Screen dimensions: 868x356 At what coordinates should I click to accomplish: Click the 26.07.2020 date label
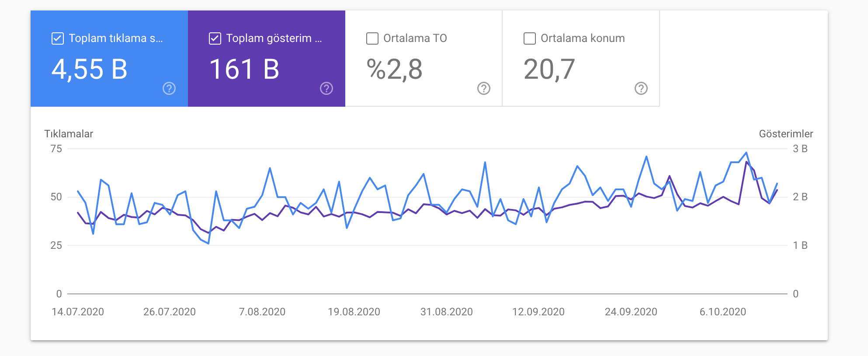click(x=170, y=312)
